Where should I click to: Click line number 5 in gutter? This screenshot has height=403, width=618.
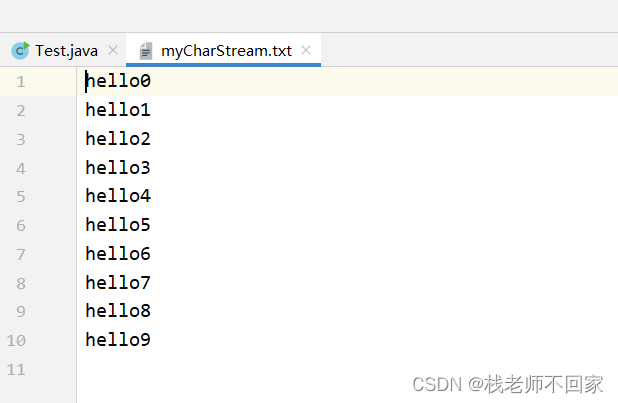coord(21,196)
